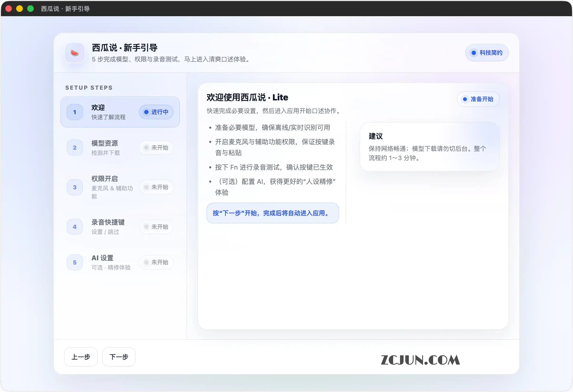The image size is (573, 392).
Task: Click the tip banner about pressing 下一步
Action: 272,213
